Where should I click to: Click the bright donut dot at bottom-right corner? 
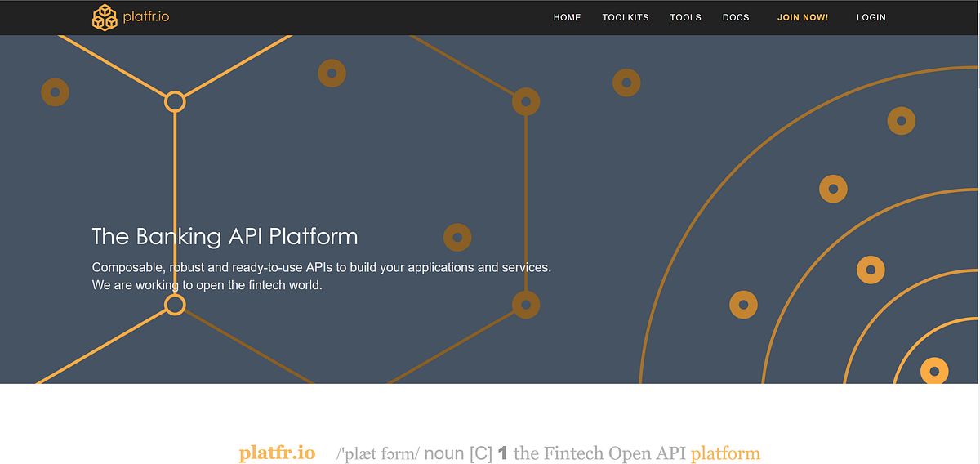(x=934, y=370)
